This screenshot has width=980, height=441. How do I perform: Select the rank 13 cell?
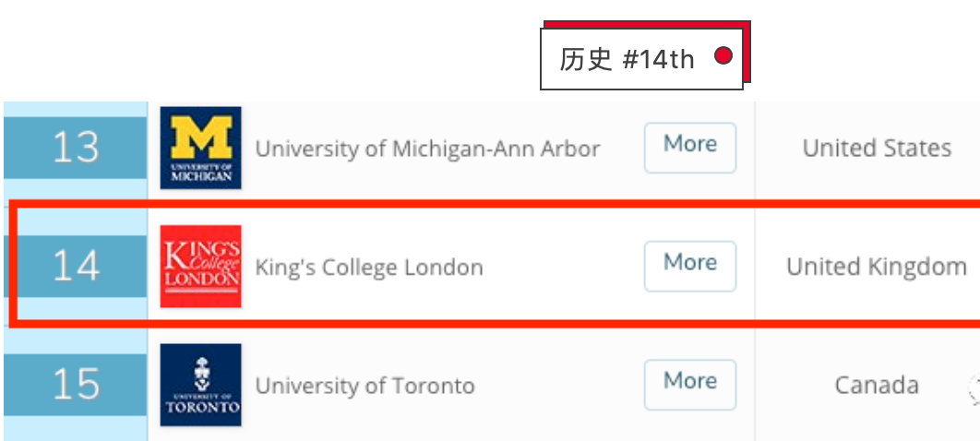[x=75, y=148]
